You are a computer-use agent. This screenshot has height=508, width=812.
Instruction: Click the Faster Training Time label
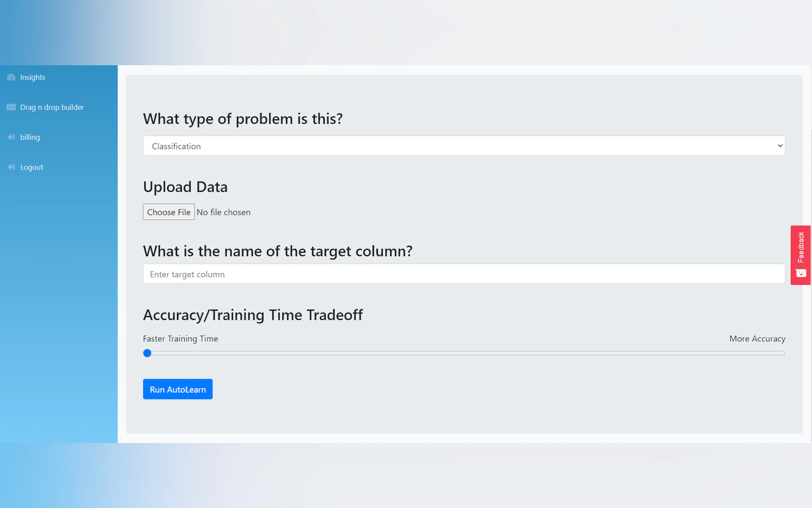coord(180,339)
